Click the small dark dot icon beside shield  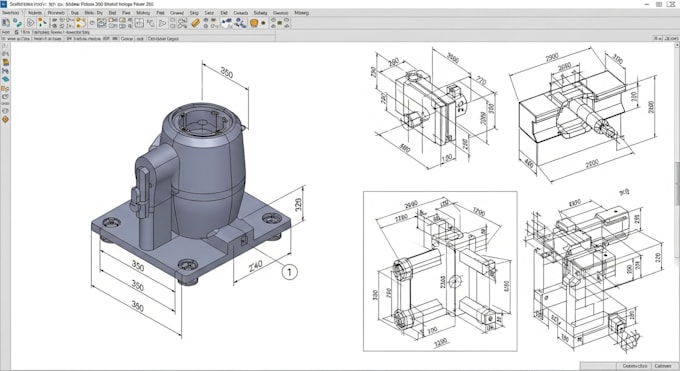(263, 23)
